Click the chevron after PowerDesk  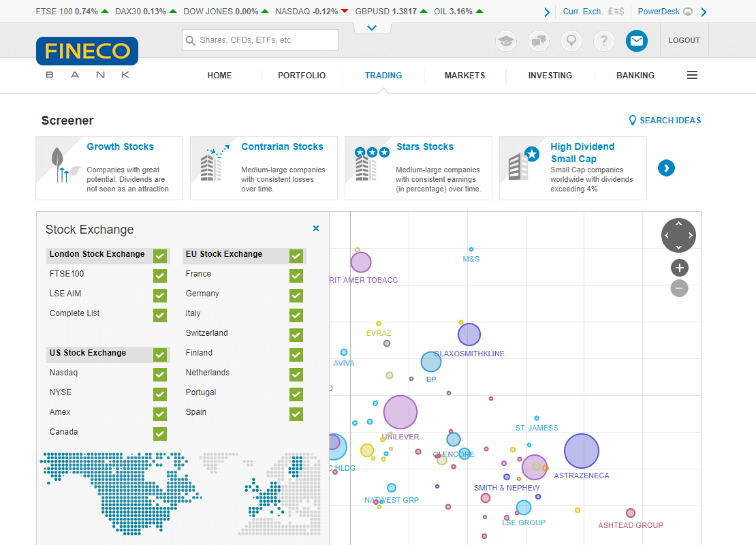pyautogui.click(x=704, y=12)
